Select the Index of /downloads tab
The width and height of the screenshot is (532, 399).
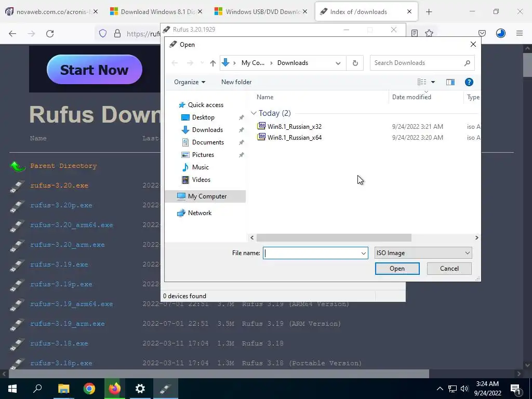click(366, 12)
